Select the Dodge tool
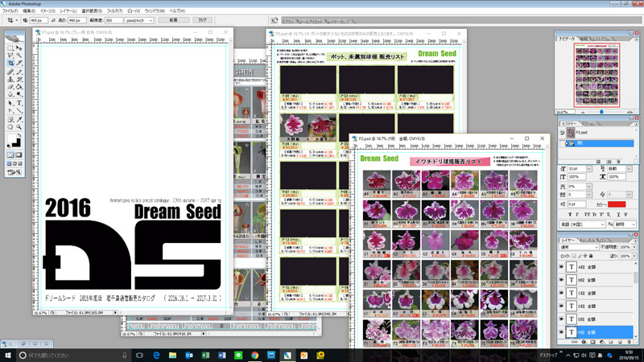This screenshot has height=362, width=644. click(x=19, y=94)
